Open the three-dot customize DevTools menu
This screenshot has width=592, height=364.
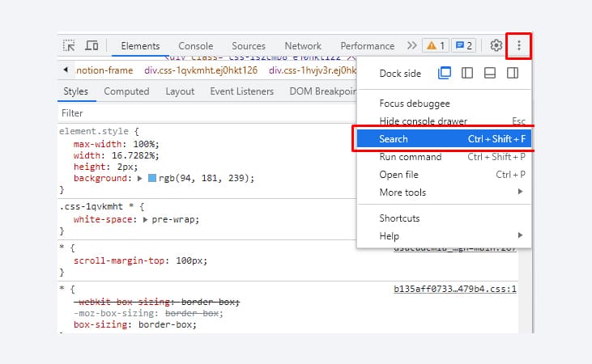(519, 45)
